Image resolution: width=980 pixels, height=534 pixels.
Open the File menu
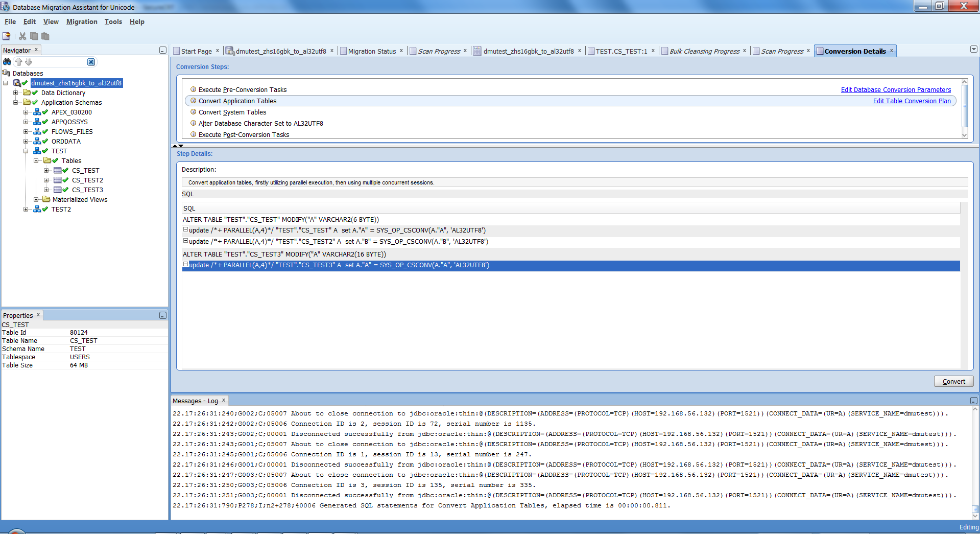[10, 21]
